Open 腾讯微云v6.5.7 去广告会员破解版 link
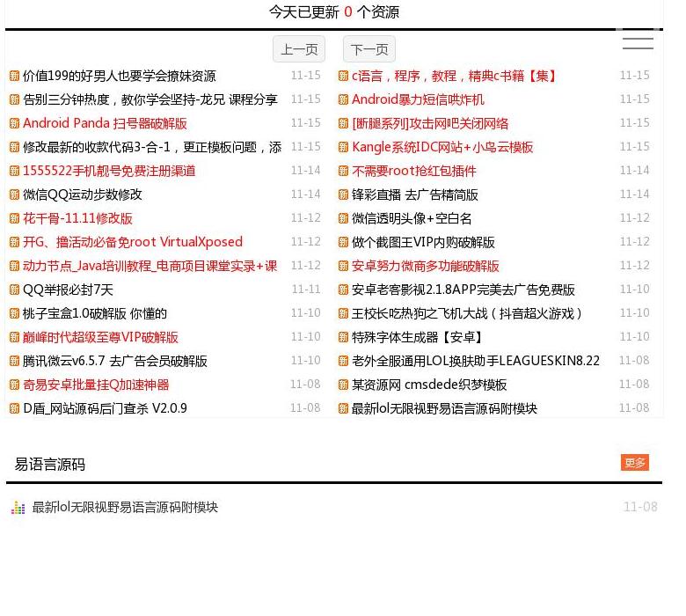 point(114,361)
